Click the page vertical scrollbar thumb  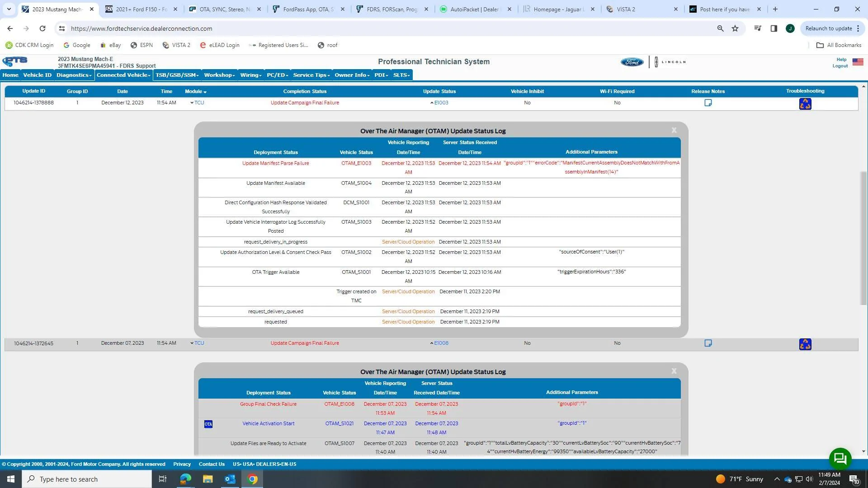point(863,238)
